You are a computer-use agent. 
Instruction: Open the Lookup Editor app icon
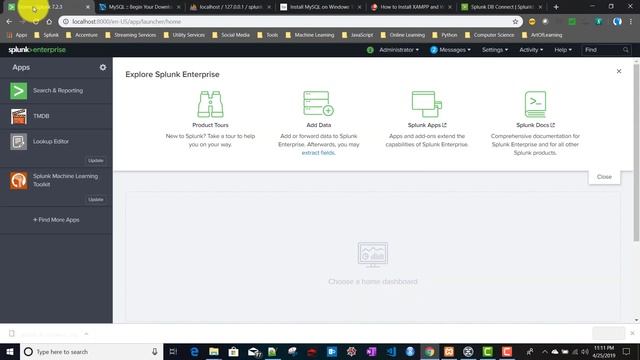coord(19,142)
